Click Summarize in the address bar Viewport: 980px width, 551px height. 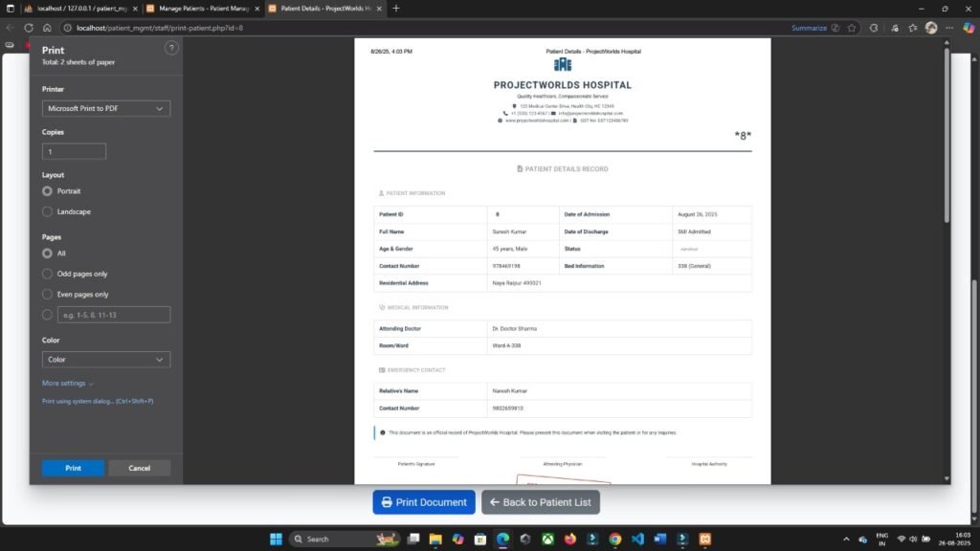click(x=810, y=28)
